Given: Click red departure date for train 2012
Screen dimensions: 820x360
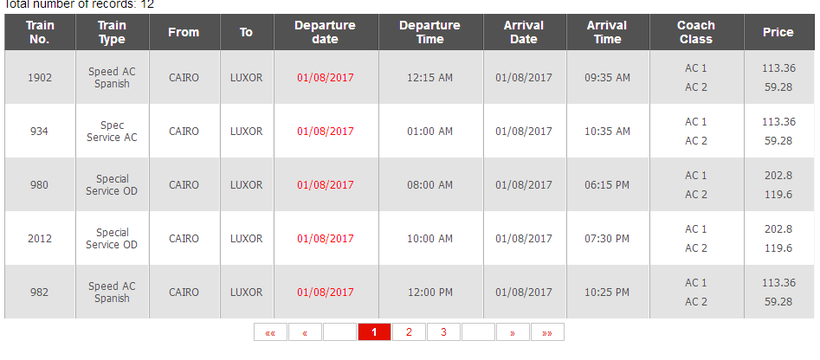Looking at the screenshot, I should 325,239.
